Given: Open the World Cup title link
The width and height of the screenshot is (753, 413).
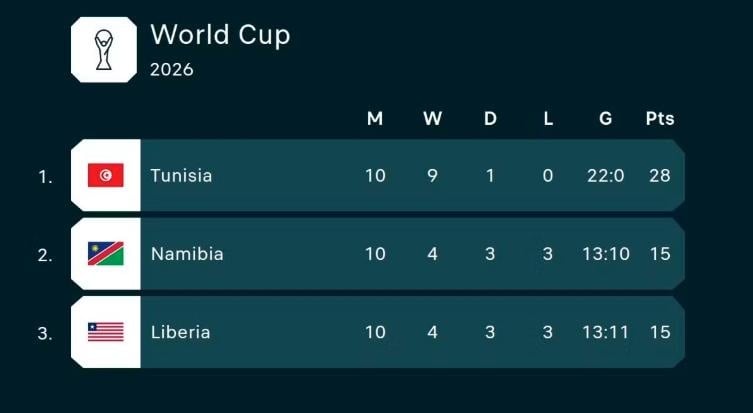Looking at the screenshot, I should pyautogui.click(x=220, y=35).
